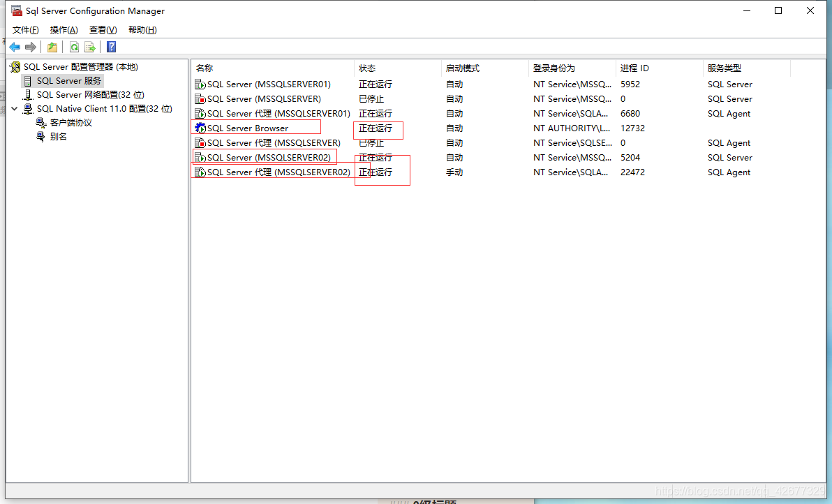This screenshot has height=504, width=832.
Task: Click process ID 5952 cell
Action: click(630, 84)
